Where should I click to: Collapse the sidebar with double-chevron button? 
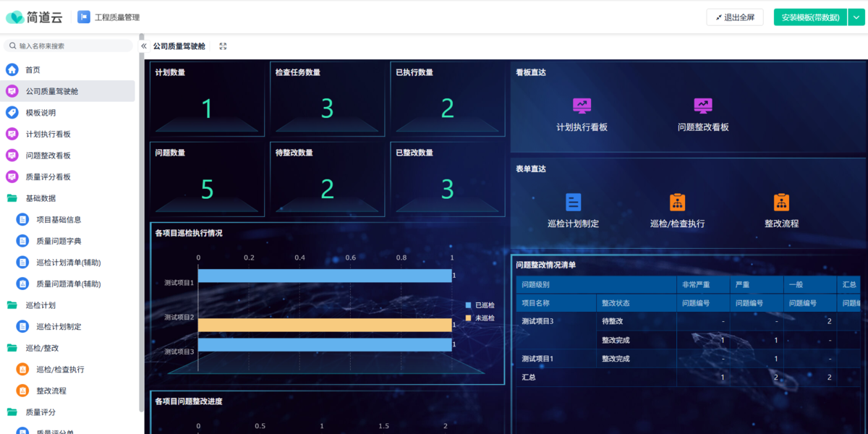point(143,46)
